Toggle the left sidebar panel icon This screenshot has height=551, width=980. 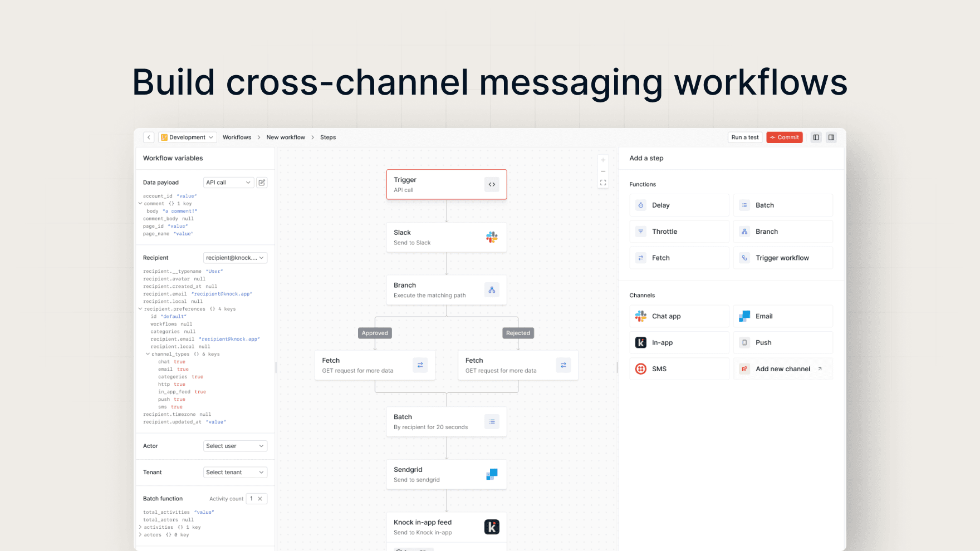tap(816, 137)
